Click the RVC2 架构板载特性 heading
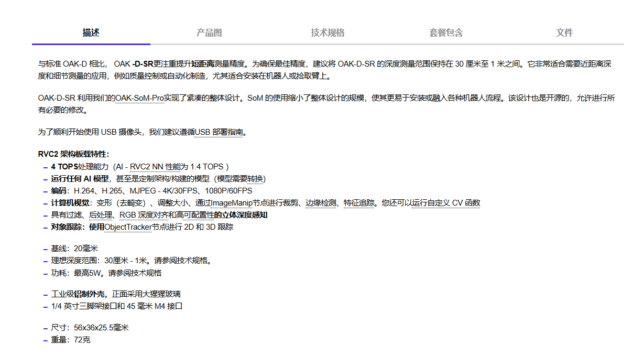 (x=73, y=154)
